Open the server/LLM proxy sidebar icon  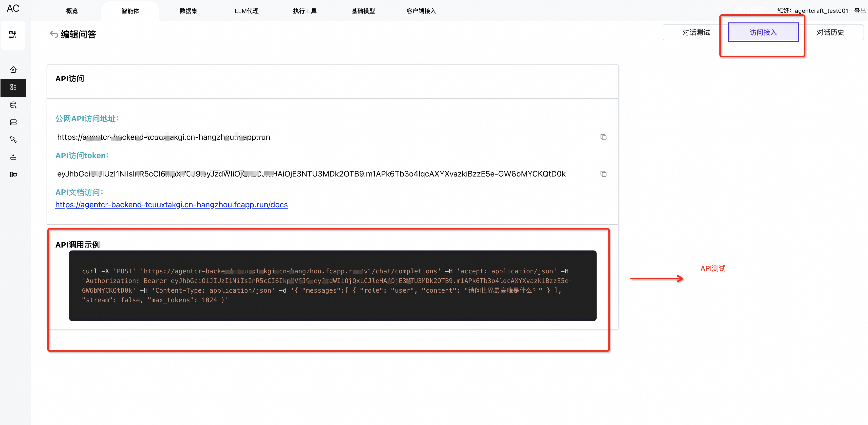pyautogui.click(x=13, y=122)
